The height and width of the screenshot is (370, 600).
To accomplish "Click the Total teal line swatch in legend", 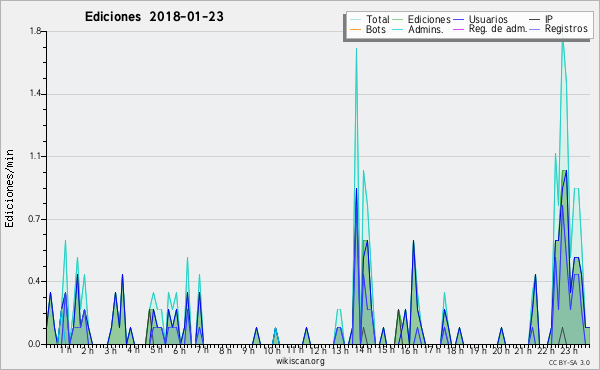I will coord(355,20).
